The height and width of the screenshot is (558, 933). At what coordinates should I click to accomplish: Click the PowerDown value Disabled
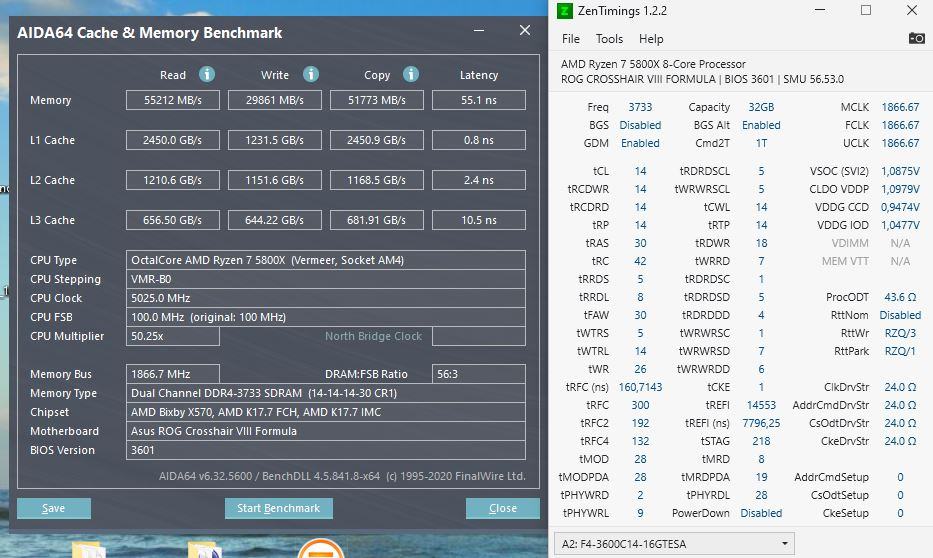tap(761, 513)
